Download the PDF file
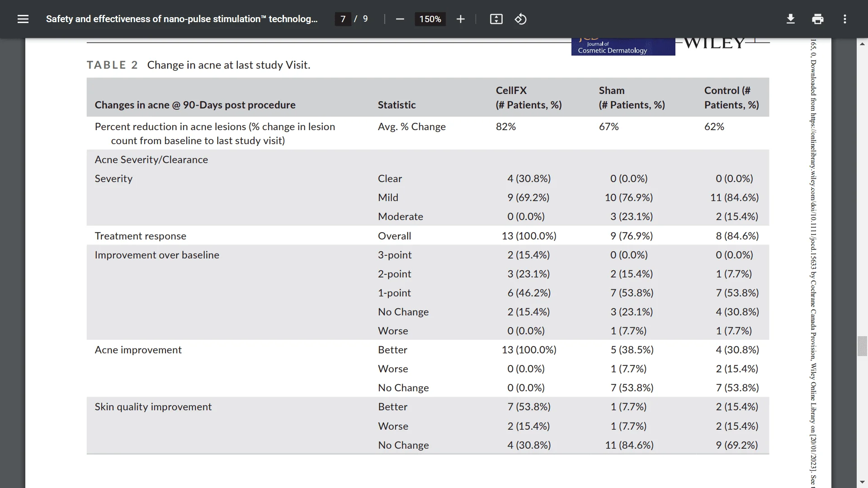This screenshot has width=868, height=488. coord(790,19)
